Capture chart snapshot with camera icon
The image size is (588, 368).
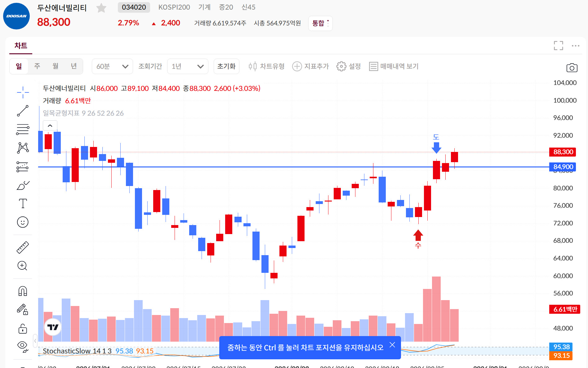pyautogui.click(x=572, y=68)
